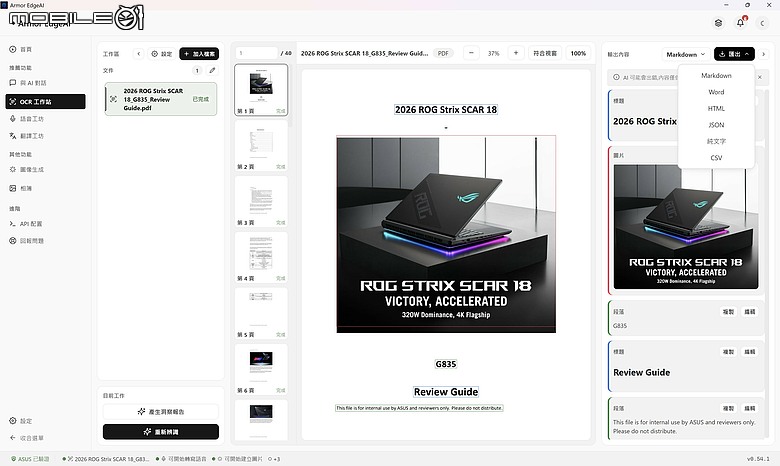Open the 相簿 gallery sidebar item

pyautogui.click(x=21, y=188)
